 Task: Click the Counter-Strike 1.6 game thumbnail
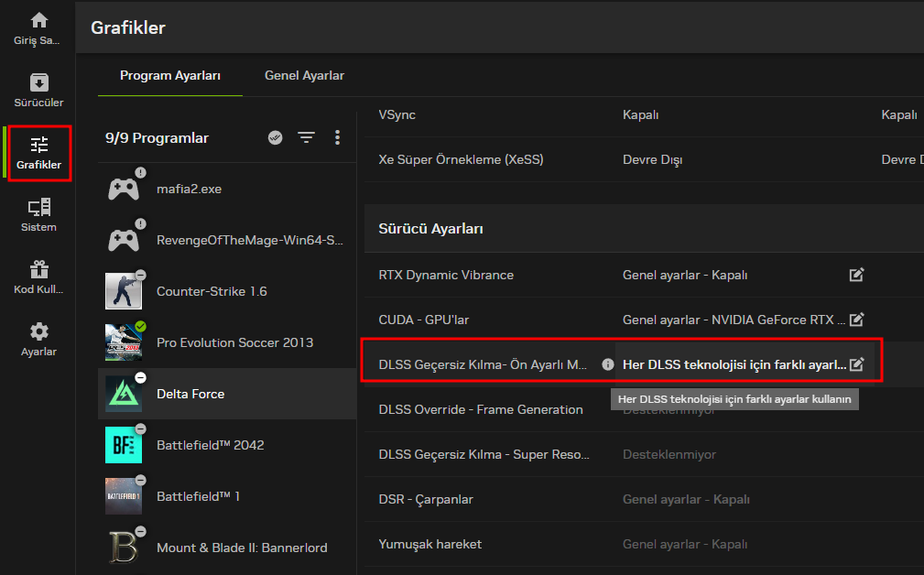pyautogui.click(x=123, y=291)
